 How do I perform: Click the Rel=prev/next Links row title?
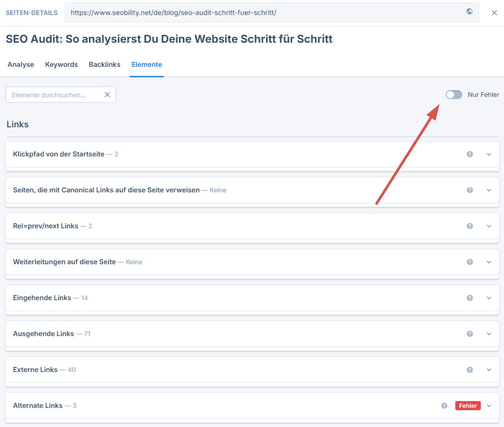click(x=45, y=226)
